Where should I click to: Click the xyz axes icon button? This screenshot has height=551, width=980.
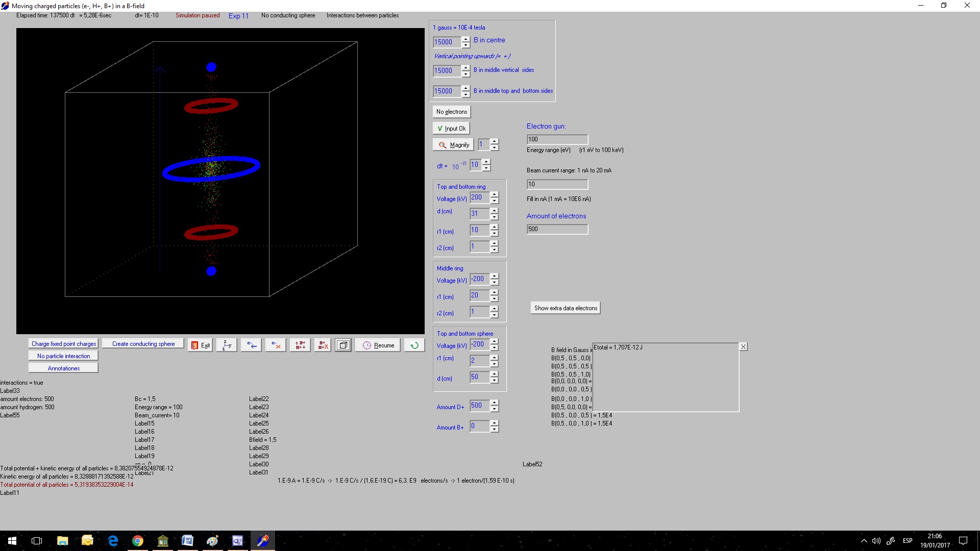point(227,345)
